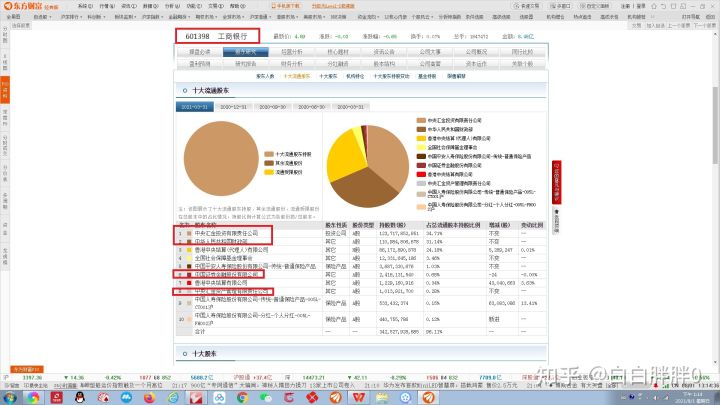This screenshot has width=720, height=405.
Task: Open the 分红融资 tab
Action: (338, 64)
